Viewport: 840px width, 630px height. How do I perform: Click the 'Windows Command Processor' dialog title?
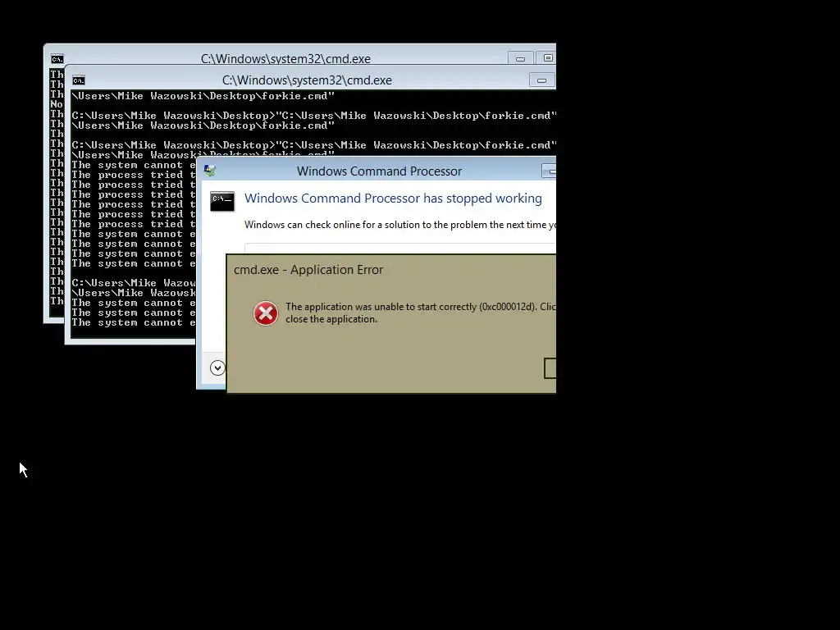click(x=379, y=171)
